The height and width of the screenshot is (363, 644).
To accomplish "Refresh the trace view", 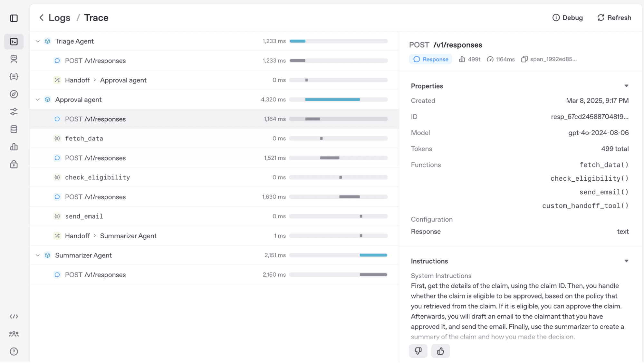I will pos(614,18).
